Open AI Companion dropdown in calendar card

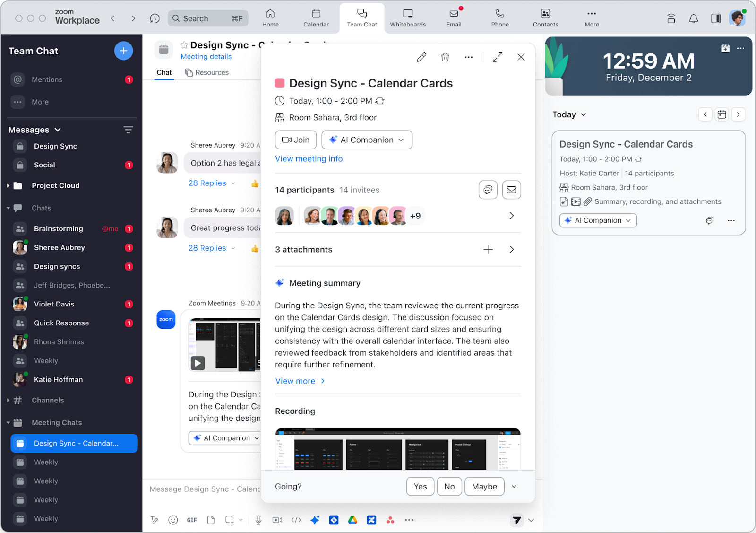pyautogui.click(x=598, y=220)
